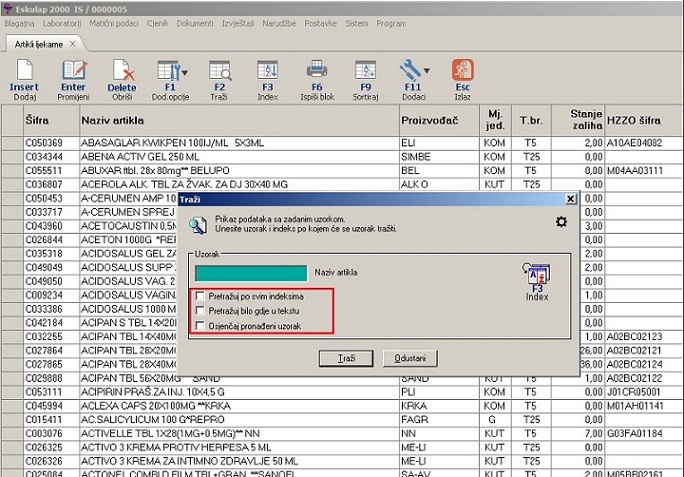Click the Insert Dodaj toolbar icon
684x477 pixels.
24,71
